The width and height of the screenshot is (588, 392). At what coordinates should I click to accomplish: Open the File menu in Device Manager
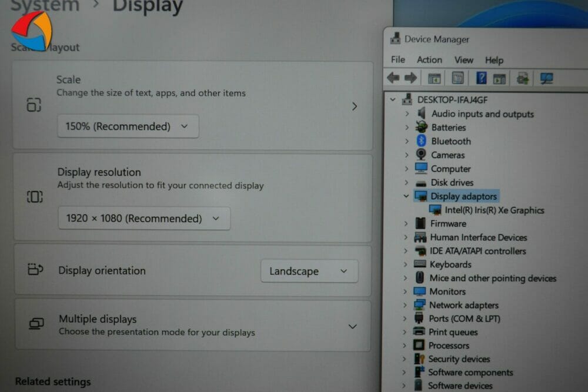pos(398,59)
